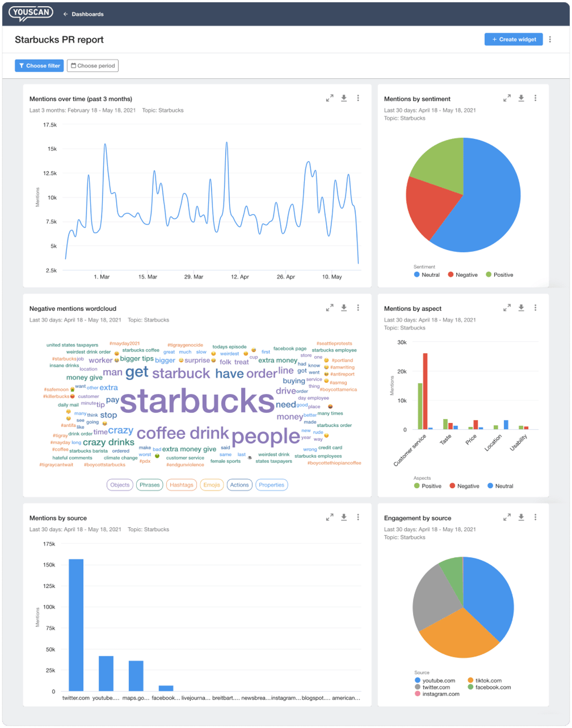The image size is (572, 728).
Task: Toggle instagram.com in engagement legend
Action: tap(437, 694)
